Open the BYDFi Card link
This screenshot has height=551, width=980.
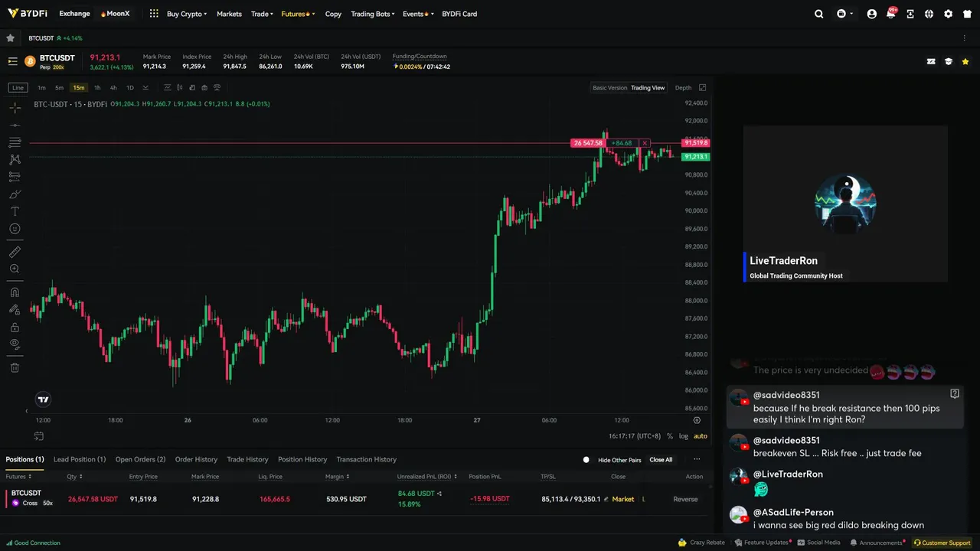459,14
